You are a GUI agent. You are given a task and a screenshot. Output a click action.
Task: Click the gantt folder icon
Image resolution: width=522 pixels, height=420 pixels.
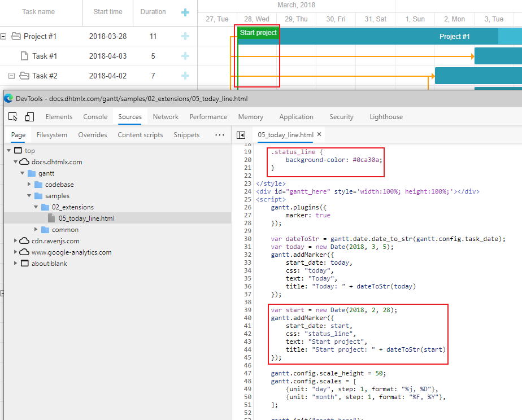32,173
